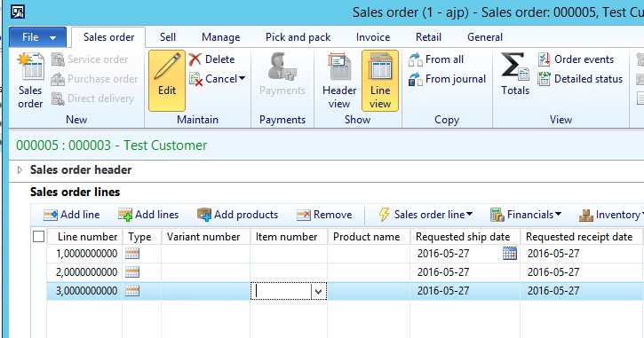Open the General tab
Viewport: 644px width, 338px height.
click(485, 37)
